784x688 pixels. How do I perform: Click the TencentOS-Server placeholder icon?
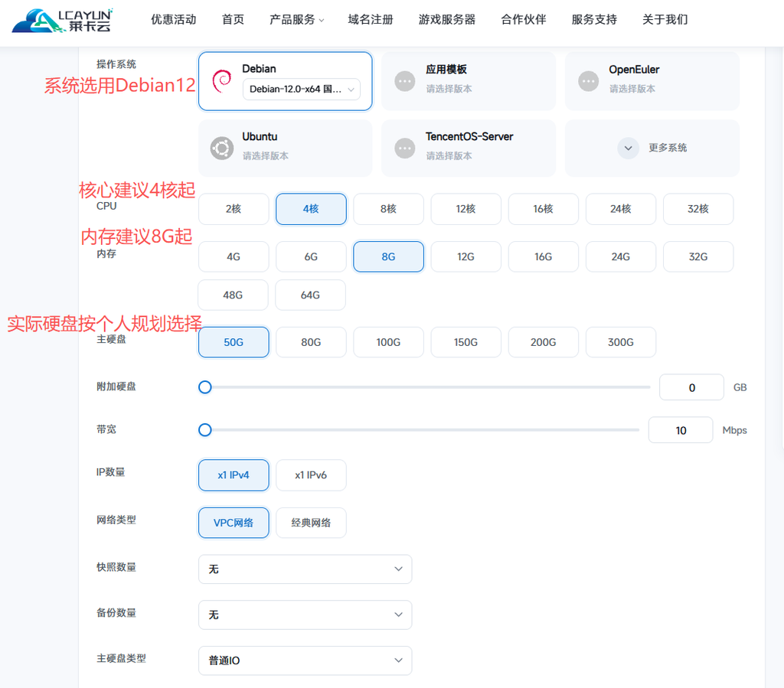tap(405, 148)
